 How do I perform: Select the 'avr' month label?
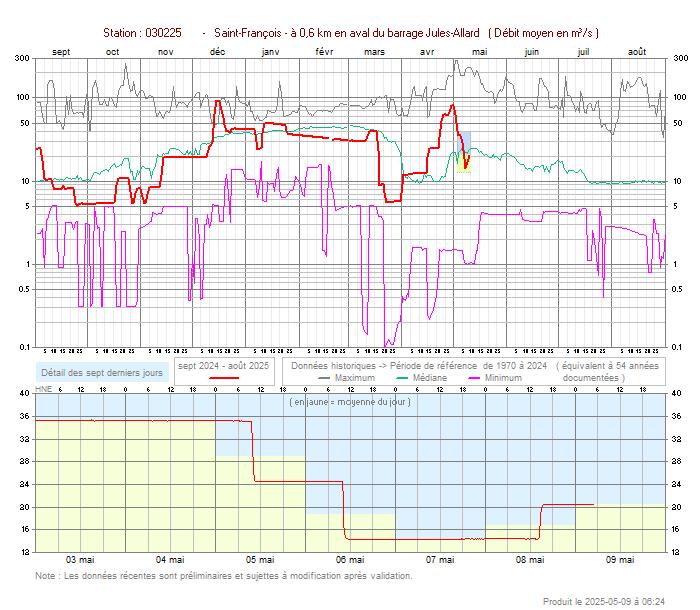pyautogui.click(x=427, y=52)
